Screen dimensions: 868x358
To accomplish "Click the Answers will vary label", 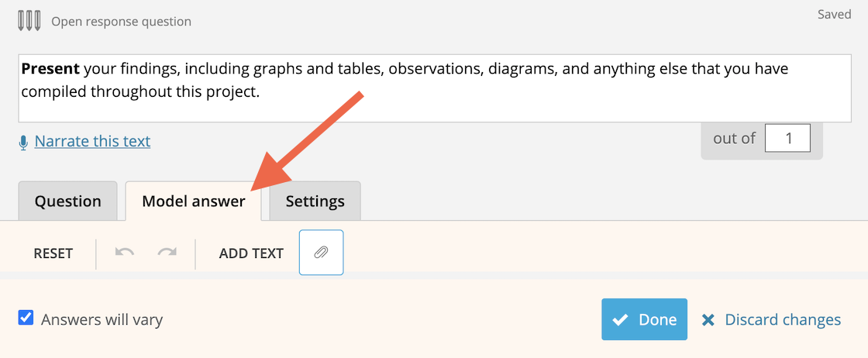I will coord(102,320).
